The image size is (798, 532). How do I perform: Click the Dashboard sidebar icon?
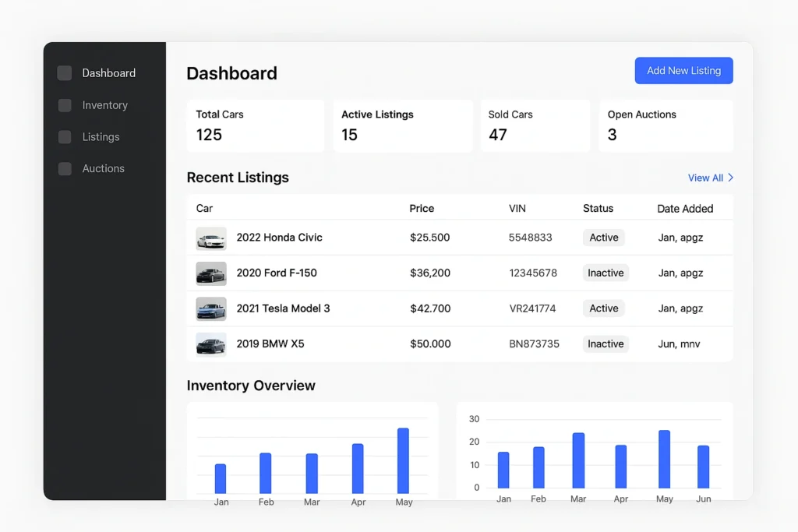click(x=65, y=73)
